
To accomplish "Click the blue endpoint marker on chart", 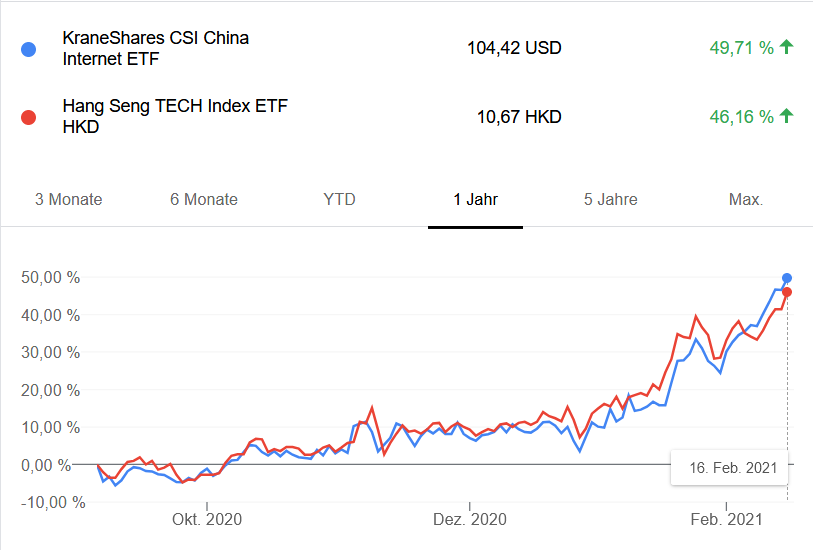I will point(787,278).
